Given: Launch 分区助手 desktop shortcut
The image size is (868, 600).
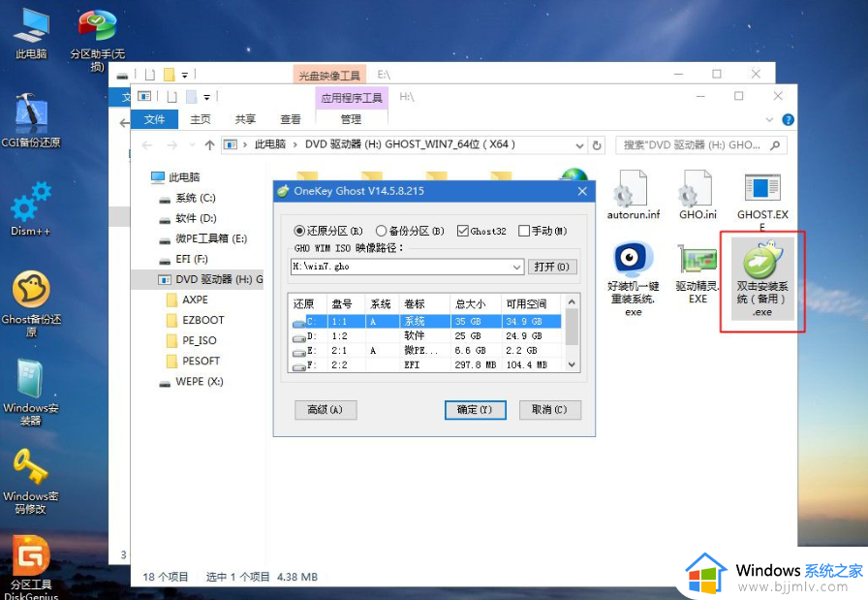Looking at the screenshot, I should coord(97,40).
